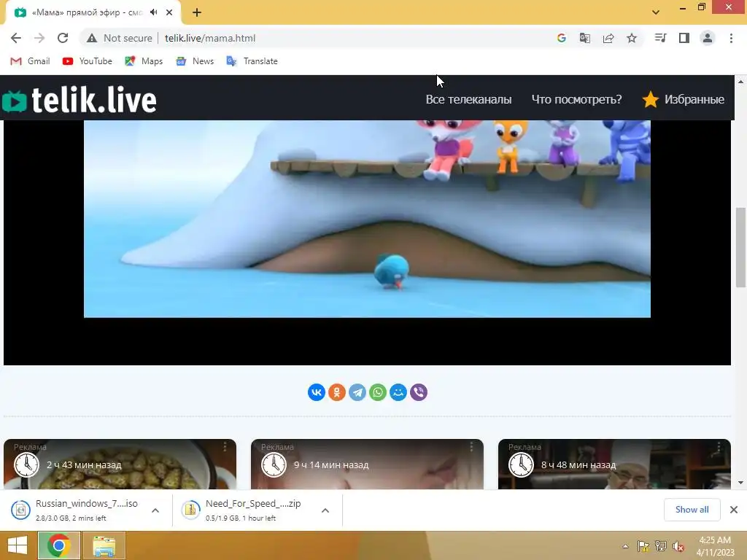Click the telik.live logo
The width and height of the screenshot is (747, 560).
pos(79,99)
